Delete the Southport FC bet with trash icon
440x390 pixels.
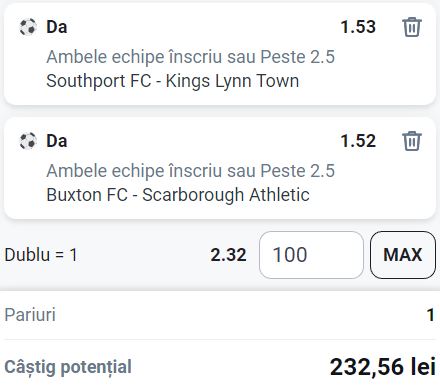(412, 27)
